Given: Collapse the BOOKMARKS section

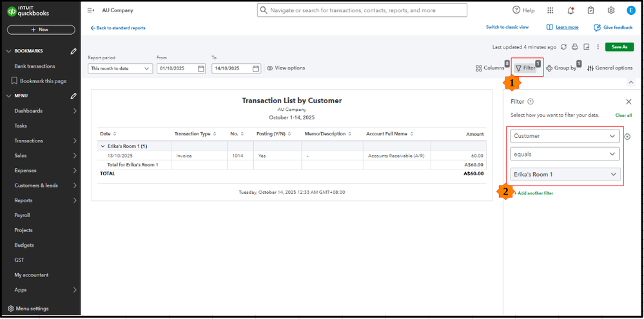Looking at the screenshot, I should coord(10,51).
